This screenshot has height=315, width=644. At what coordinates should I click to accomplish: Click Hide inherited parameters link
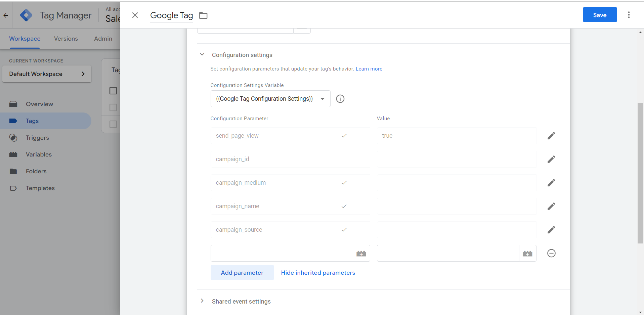[x=318, y=273]
